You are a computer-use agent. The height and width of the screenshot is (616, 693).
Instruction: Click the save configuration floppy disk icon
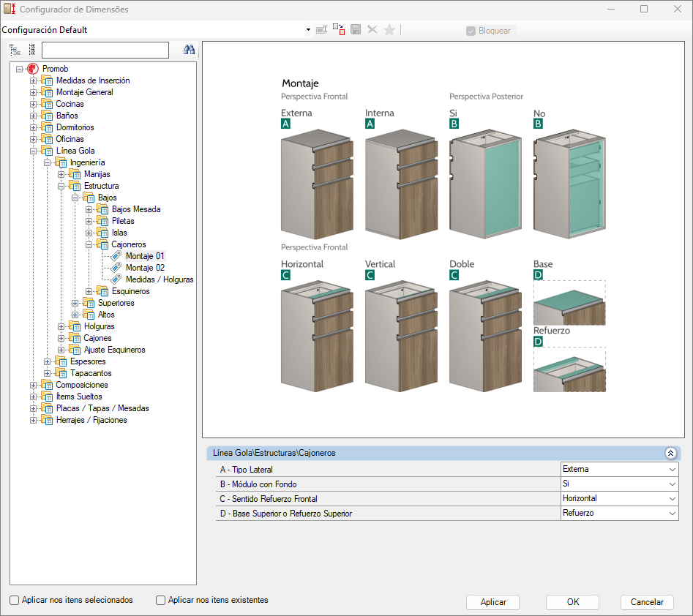(356, 30)
